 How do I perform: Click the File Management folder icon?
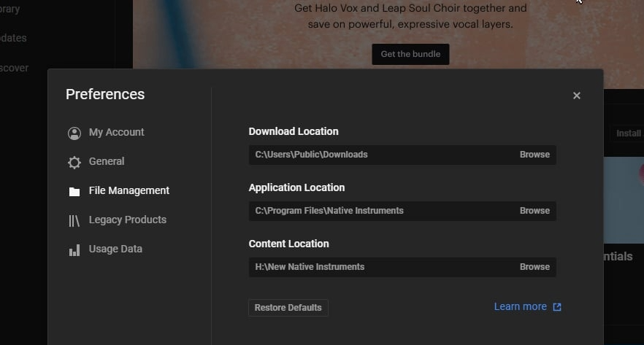pos(74,192)
